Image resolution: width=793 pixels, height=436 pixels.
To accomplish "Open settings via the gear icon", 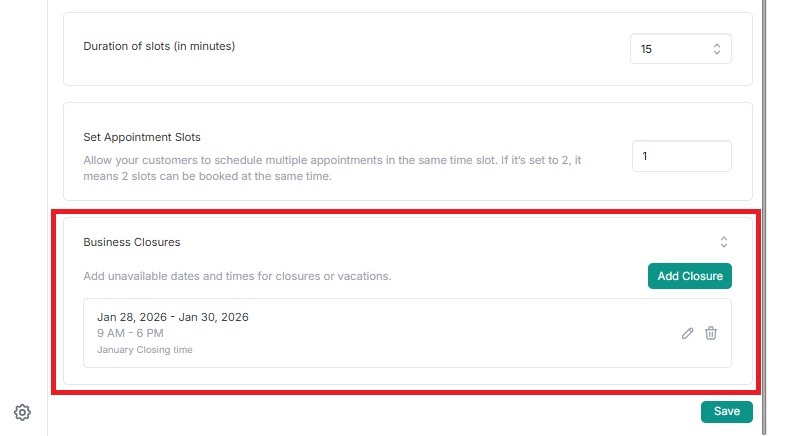I will pos(23,412).
